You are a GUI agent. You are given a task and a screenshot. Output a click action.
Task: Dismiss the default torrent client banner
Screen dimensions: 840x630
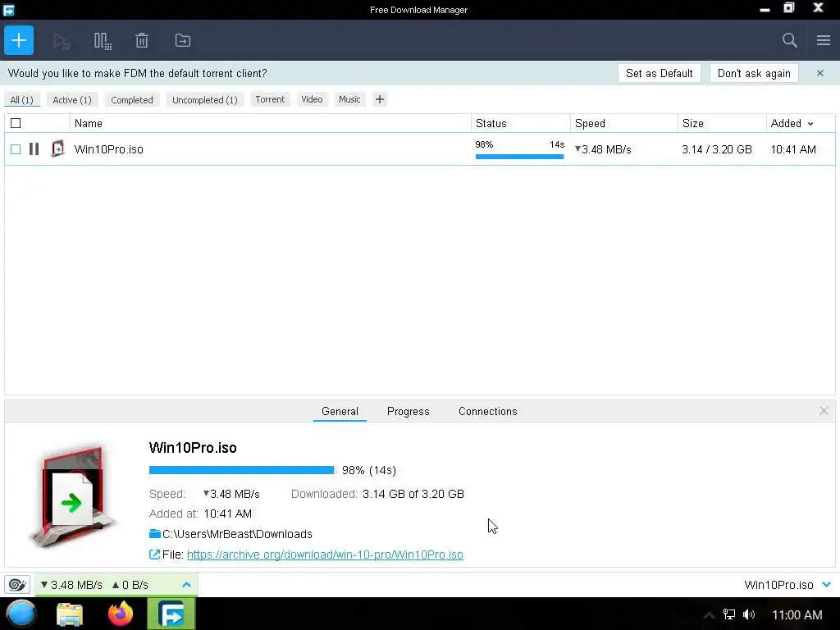click(x=820, y=73)
